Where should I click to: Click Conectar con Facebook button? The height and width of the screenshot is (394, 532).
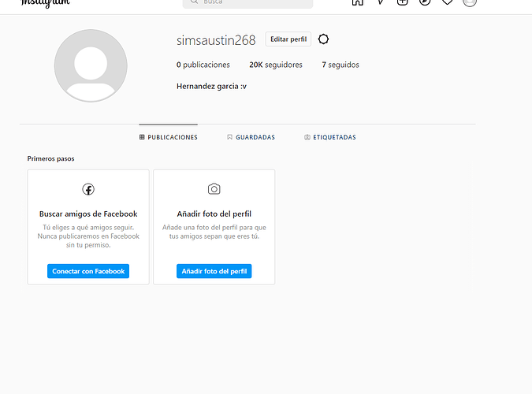(x=88, y=271)
